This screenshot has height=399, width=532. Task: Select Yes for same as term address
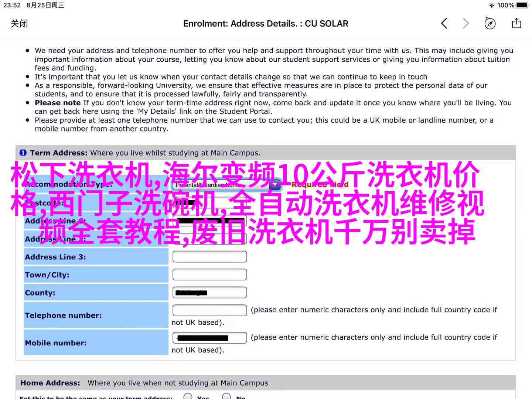(x=188, y=397)
